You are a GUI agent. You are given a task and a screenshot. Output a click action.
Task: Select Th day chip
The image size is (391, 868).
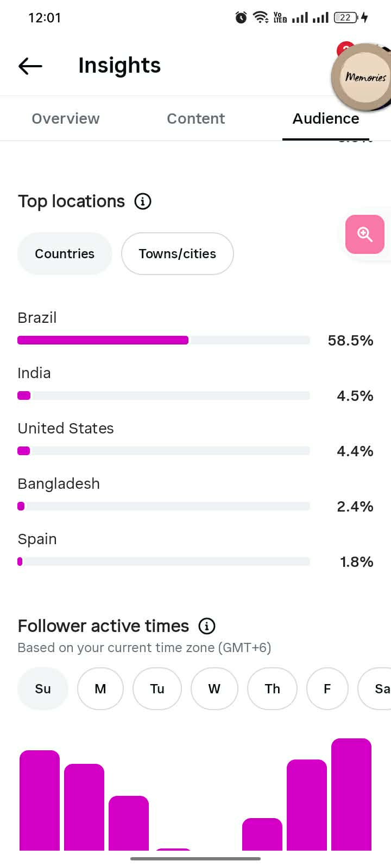(x=273, y=688)
